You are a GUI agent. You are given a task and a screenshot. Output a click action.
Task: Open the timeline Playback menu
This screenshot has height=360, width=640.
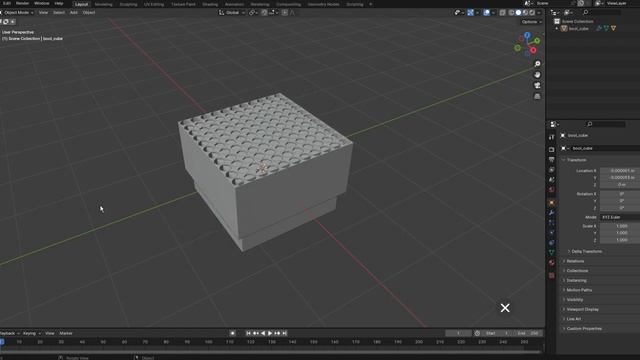pos(9,333)
